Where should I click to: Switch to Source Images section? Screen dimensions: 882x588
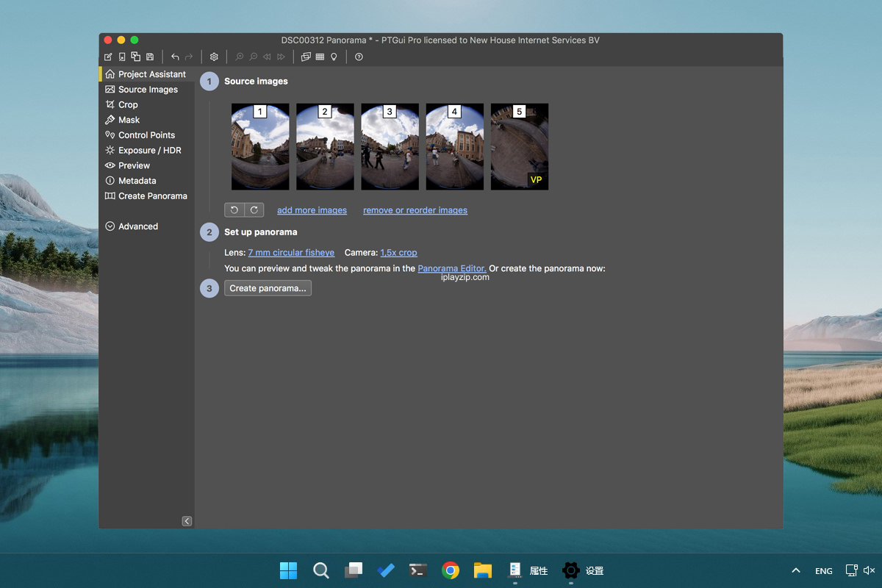(146, 90)
